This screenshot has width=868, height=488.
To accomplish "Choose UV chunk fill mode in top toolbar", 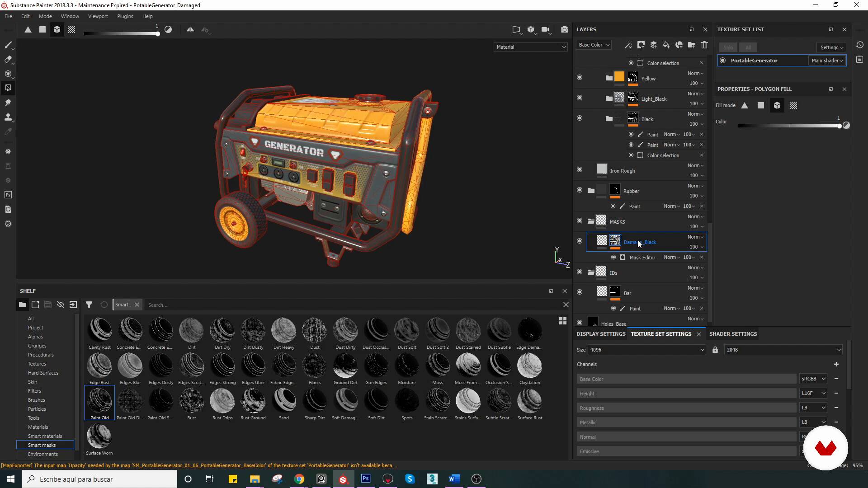I will (71, 29).
